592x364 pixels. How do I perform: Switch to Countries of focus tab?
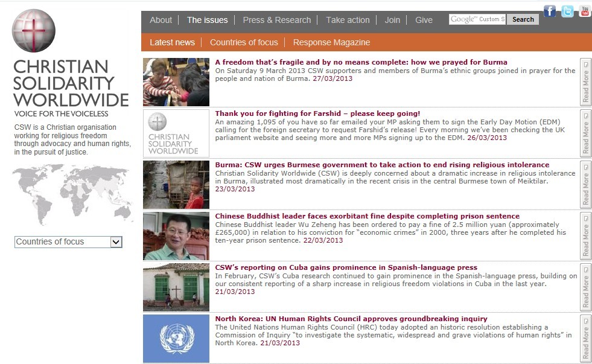[x=244, y=42]
